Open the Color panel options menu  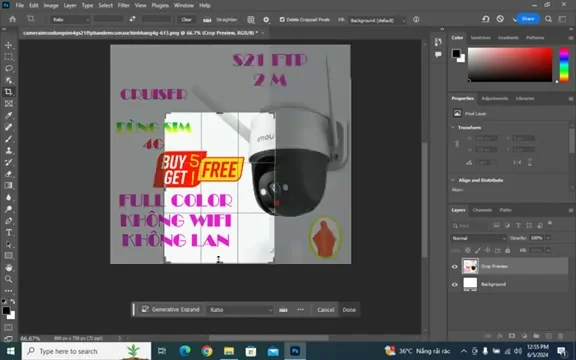tap(570, 38)
